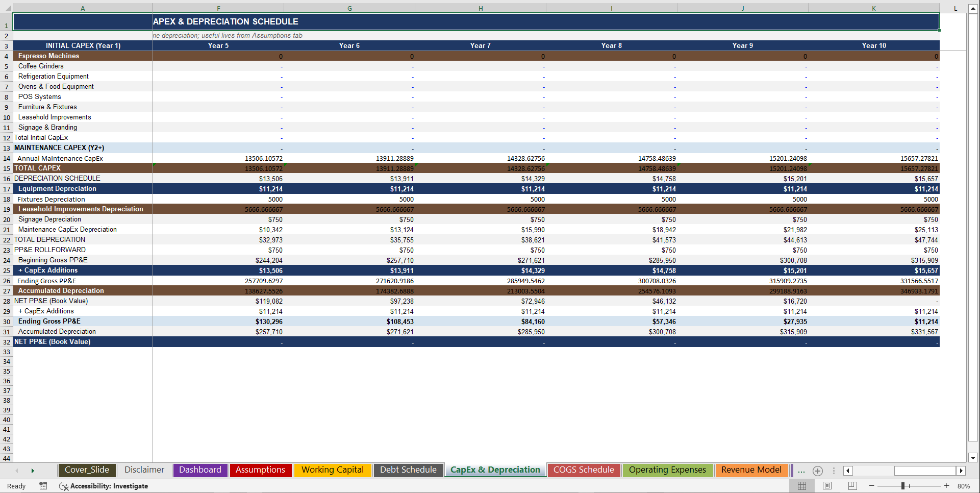980x493 pixels.
Task: Zoom in with the plus icon
Action: pos(948,486)
